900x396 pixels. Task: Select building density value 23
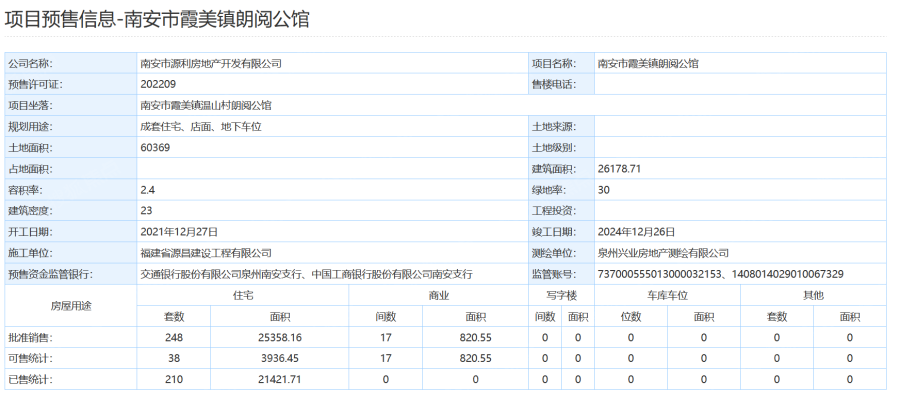coord(146,211)
